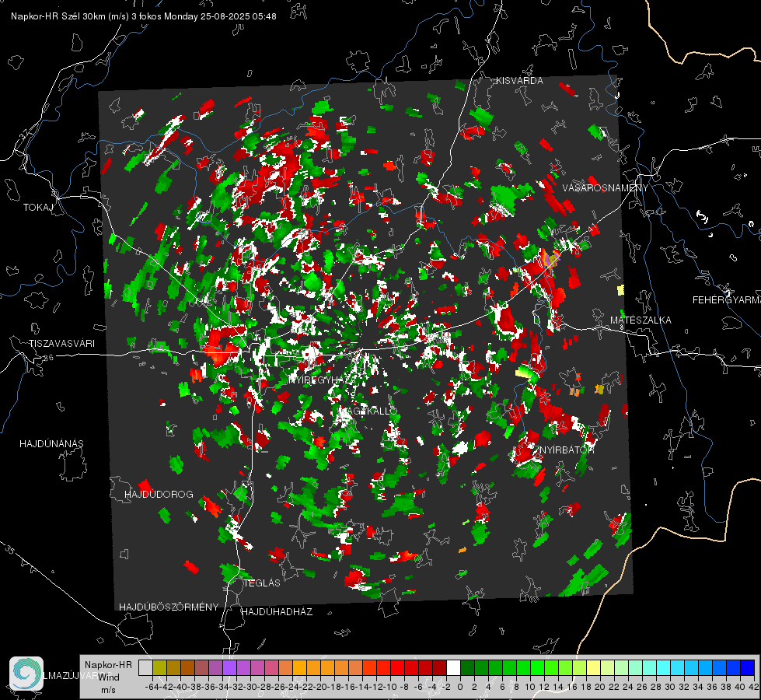Click the white swatch between -2 and 0
The image size is (761, 700).
(x=454, y=667)
